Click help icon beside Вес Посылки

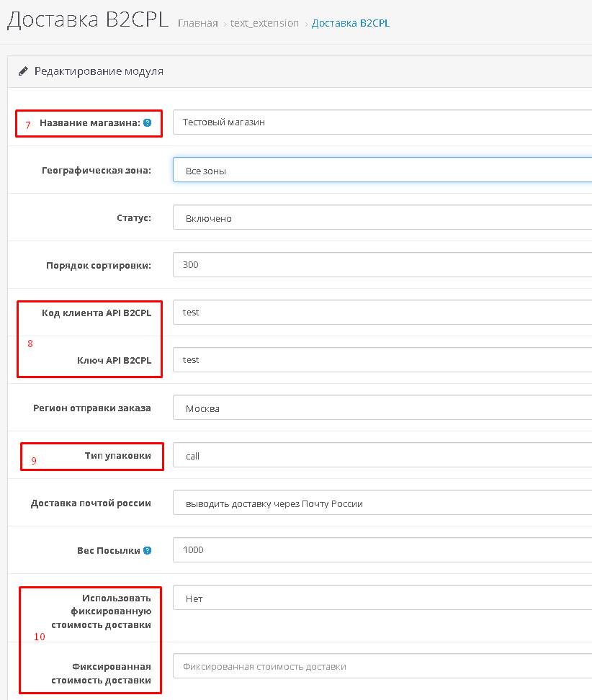coord(148,550)
